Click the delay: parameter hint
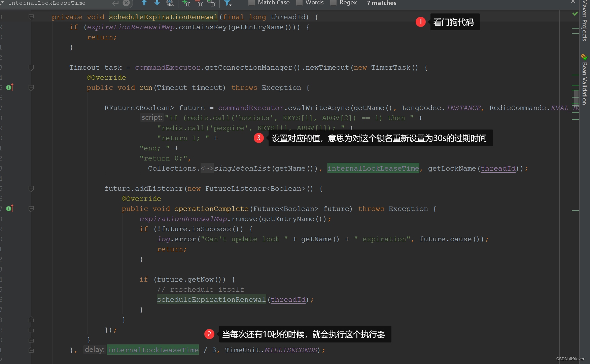 coord(95,350)
